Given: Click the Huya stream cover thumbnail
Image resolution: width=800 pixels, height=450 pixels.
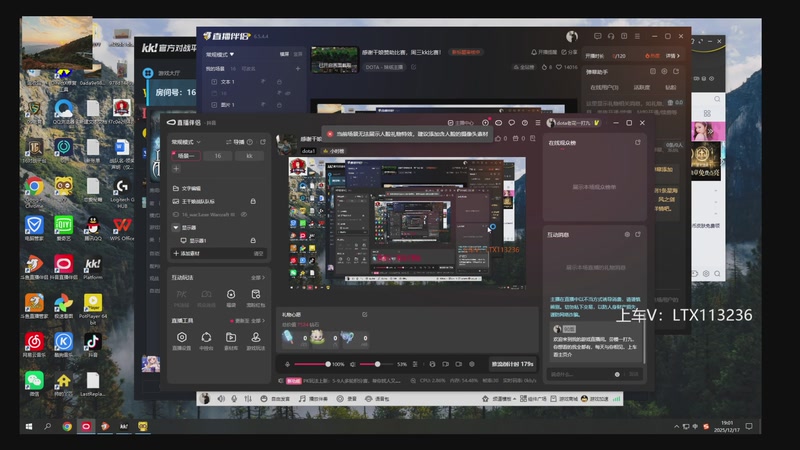Looking at the screenshot, I should (335, 60).
